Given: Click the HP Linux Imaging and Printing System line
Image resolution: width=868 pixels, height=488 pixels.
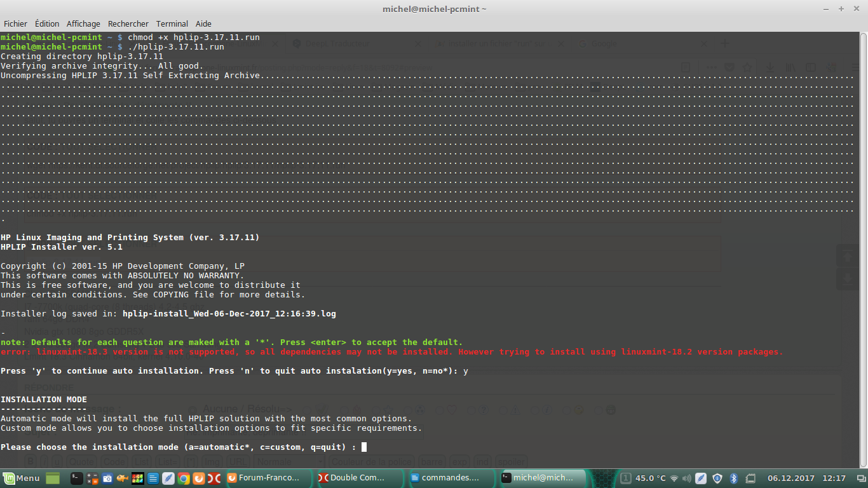Looking at the screenshot, I should [x=130, y=238].
